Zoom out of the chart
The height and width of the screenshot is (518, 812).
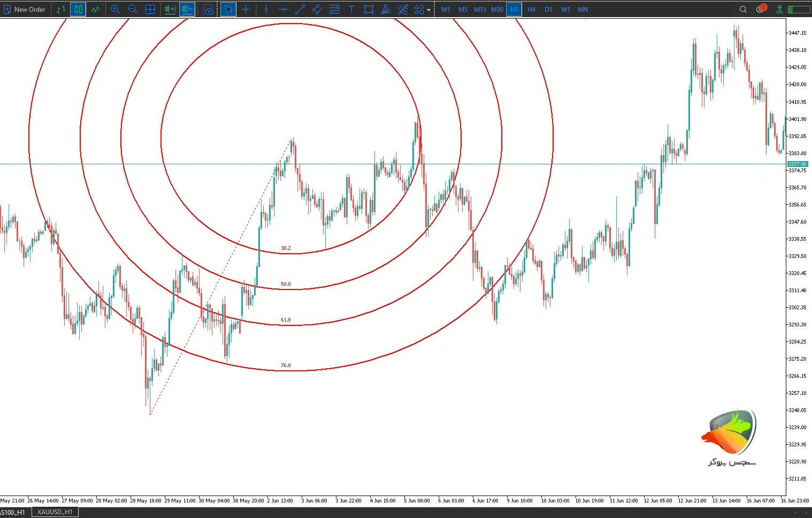click(x=133, y=9)
